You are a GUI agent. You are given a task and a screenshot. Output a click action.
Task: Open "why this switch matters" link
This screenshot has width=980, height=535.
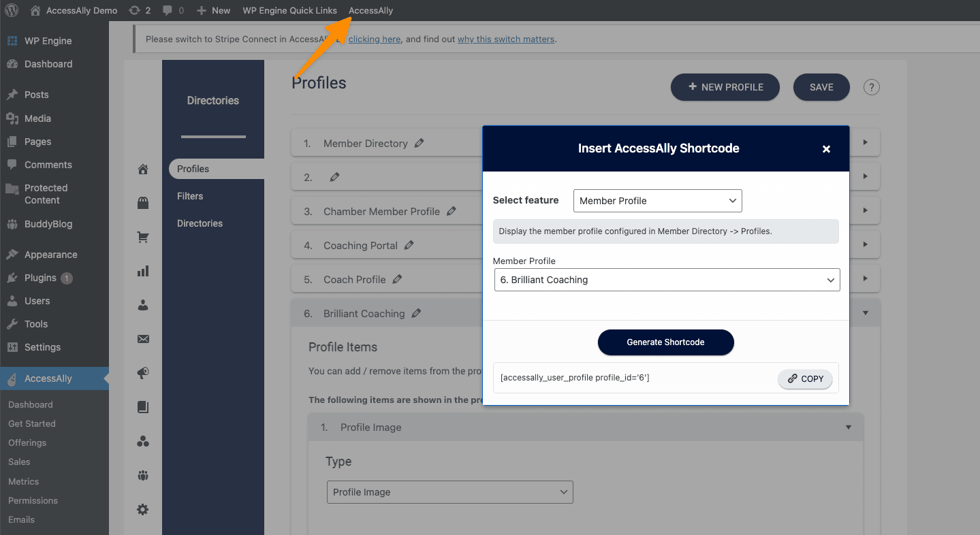506,39
